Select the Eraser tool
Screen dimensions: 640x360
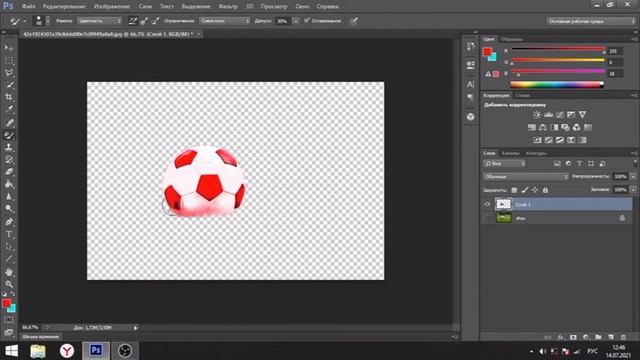pyautogui.click(x=9, y=171)
